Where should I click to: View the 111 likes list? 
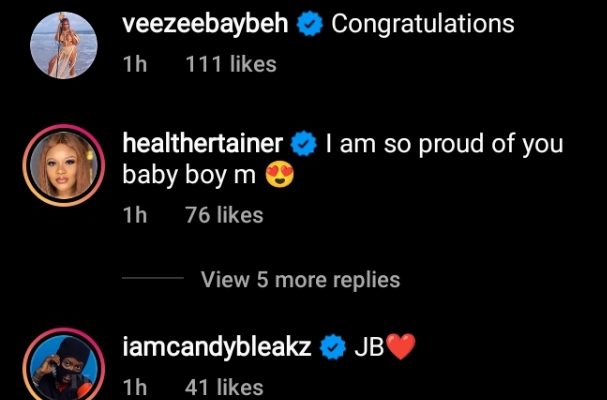231,65
